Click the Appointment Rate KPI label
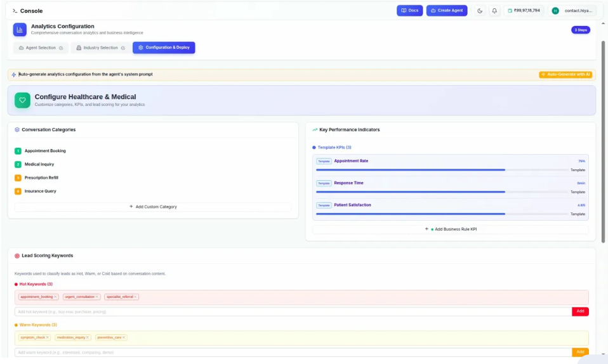This screenshot has width=608, height=364. tap(351, 161)
